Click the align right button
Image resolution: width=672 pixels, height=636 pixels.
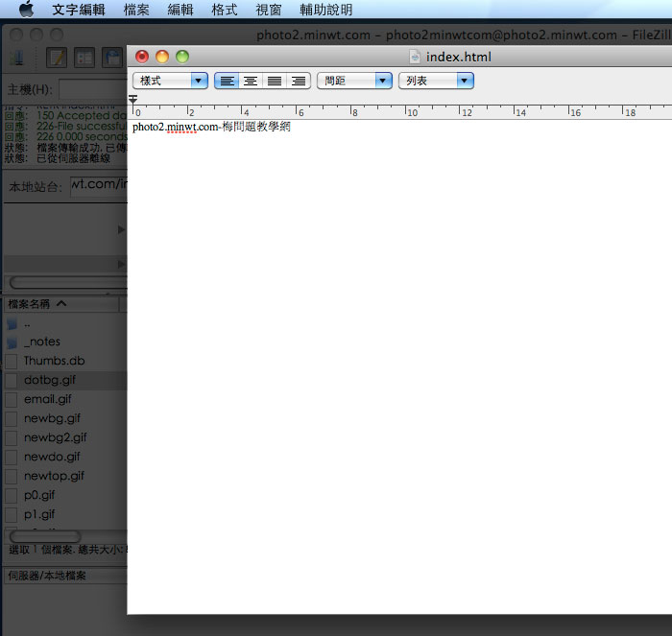click(299, 81)
